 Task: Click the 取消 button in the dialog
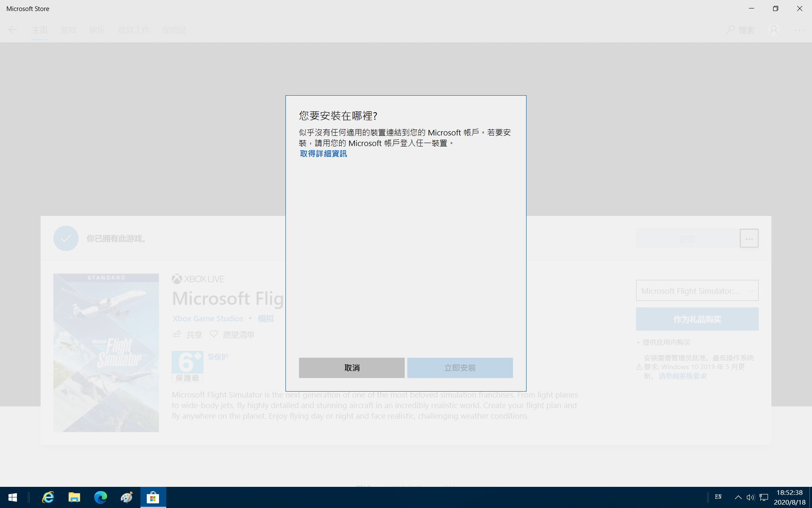(x=351, y=368)
